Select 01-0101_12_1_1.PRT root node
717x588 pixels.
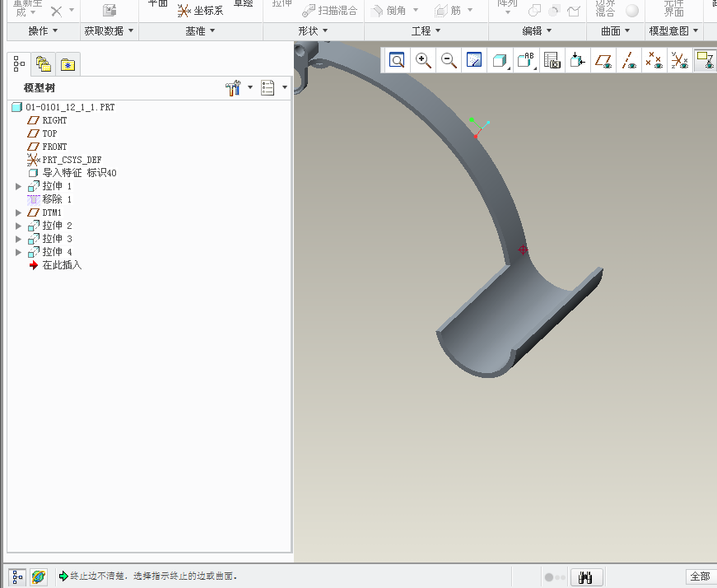tap(63, 107)
